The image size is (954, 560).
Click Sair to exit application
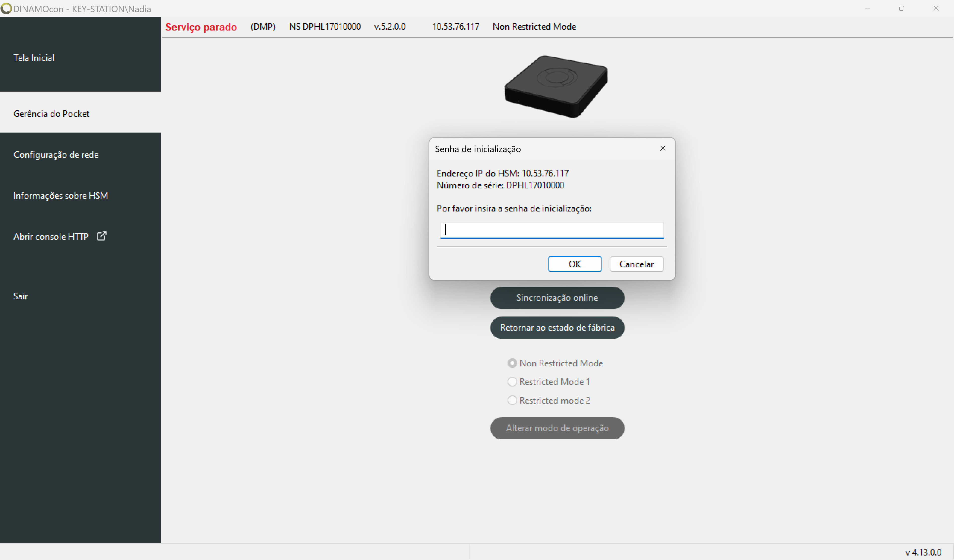pos(20,295)
